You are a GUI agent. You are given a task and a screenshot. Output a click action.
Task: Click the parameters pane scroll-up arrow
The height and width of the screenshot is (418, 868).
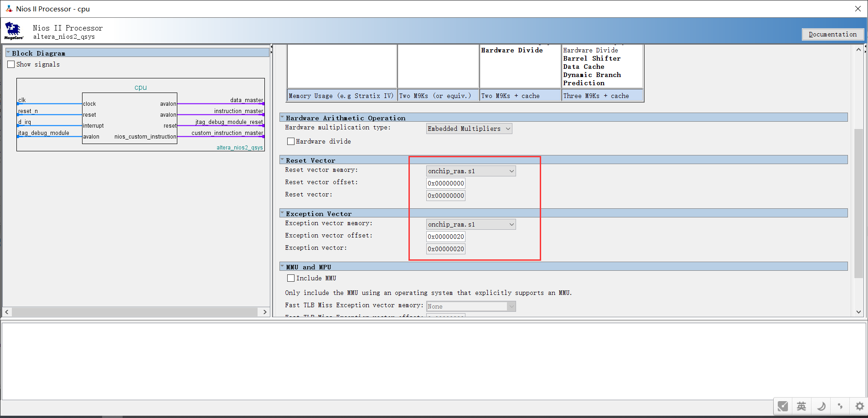coord(858,49)
